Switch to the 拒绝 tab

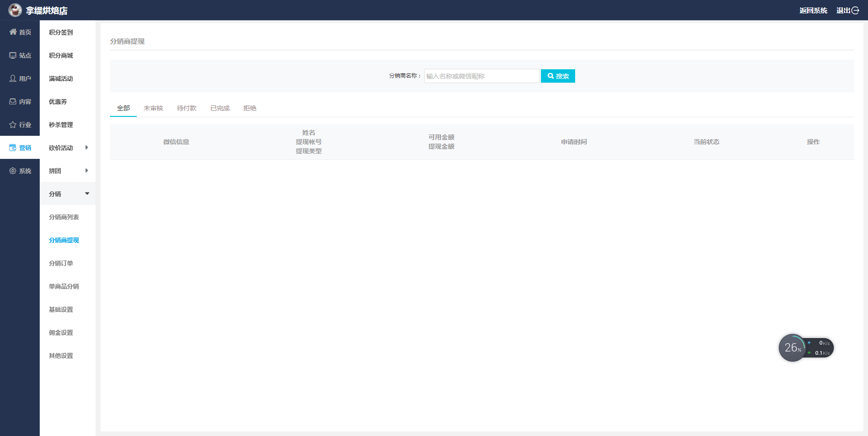click(x=250, y=108)
